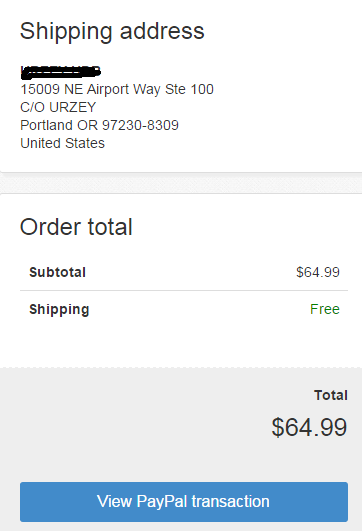The width and height of the screenshot is (362, 531).
Task: Click the Order total heading
Action: pyautogui.click(x=76, y=227)
